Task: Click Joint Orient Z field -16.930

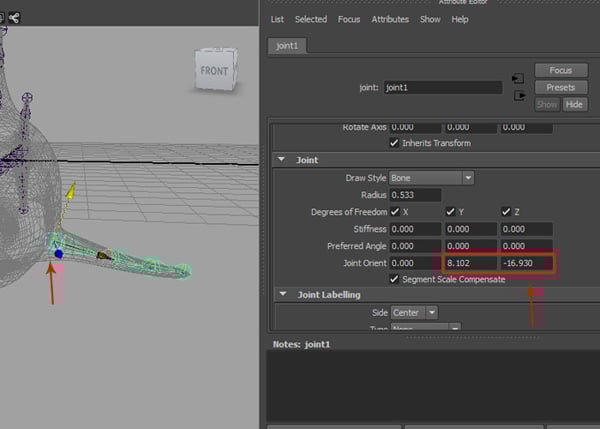Action: click(527, 263)
